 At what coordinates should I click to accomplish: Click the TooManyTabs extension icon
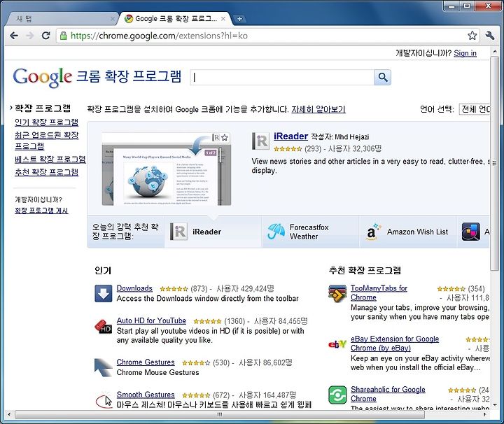337,293
